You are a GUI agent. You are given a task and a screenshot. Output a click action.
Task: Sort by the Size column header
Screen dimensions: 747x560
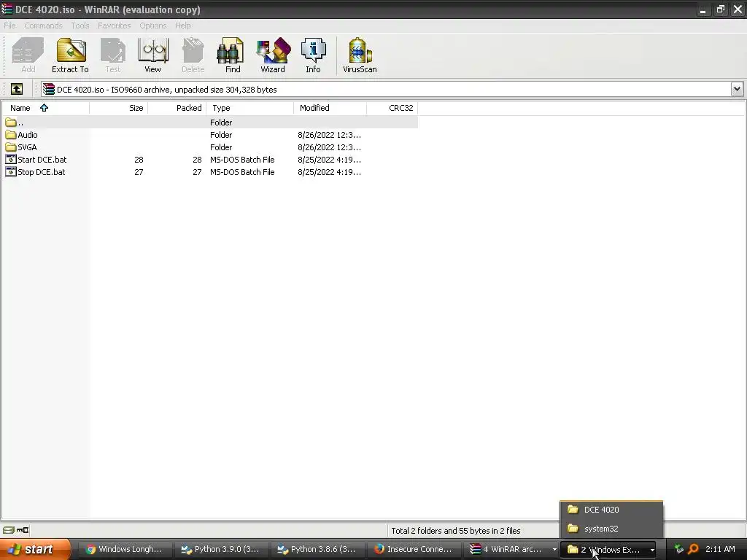(119, 108)
